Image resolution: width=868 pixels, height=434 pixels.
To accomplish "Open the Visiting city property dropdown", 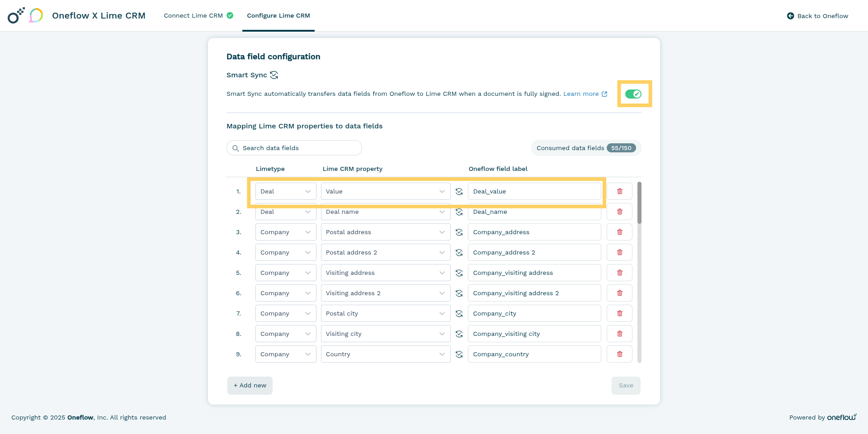I will [x=386, y=334].
